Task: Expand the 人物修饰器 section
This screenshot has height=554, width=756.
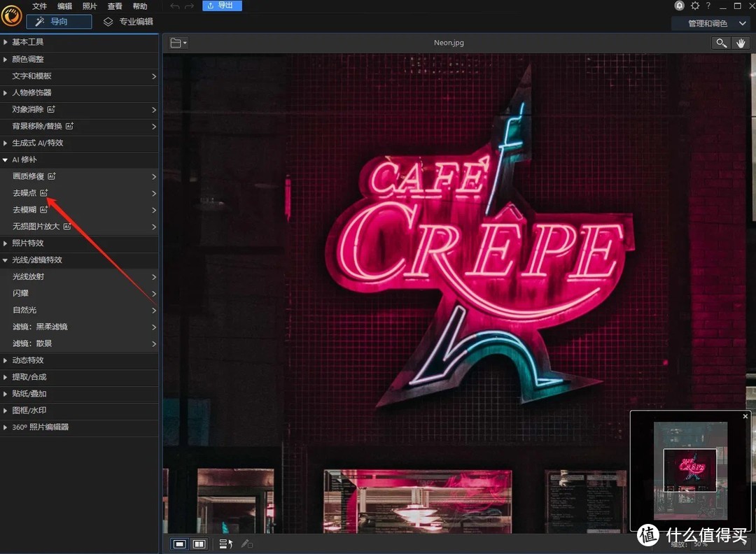Action: click(x=79, y=92)
